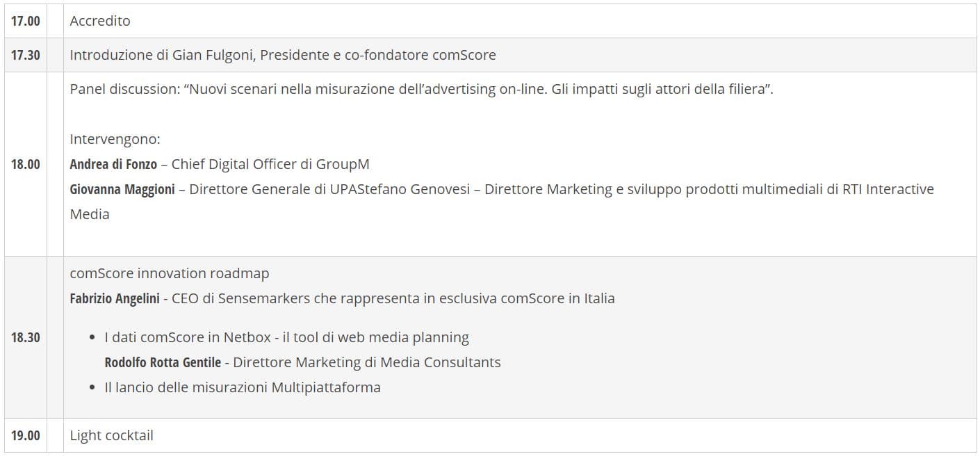Select the name Andrea di Fonzo

click(113, 164)
